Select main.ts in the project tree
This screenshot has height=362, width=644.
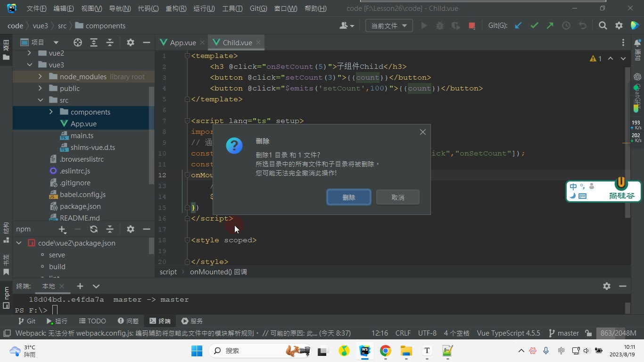[82, 136]
